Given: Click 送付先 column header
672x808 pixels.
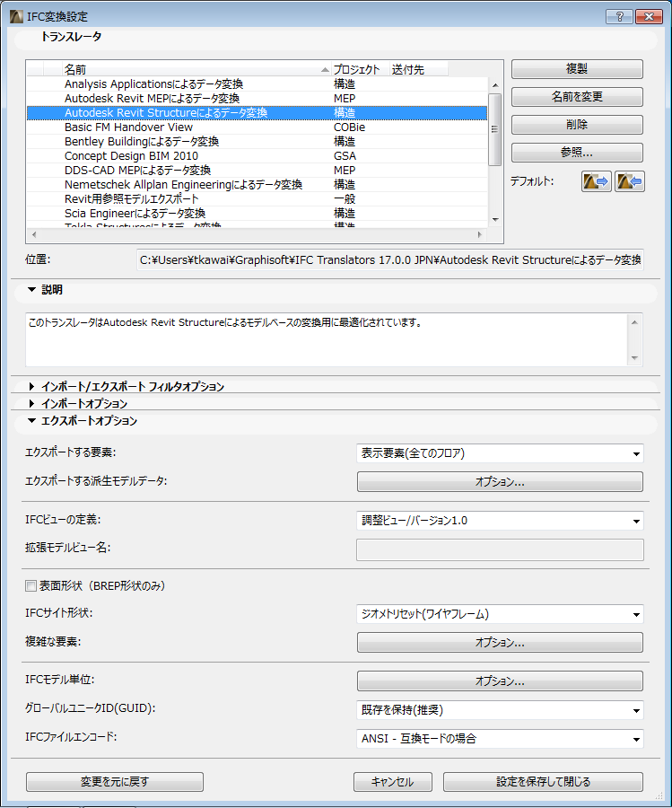Looking at the screenshot, I should pyautogui.click(x=417, y=69).
